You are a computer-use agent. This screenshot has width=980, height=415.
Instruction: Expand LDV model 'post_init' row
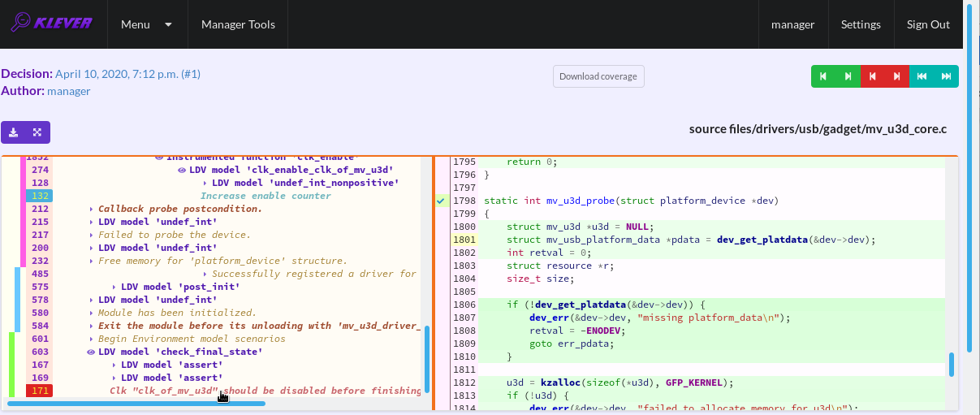coord(114,287)
